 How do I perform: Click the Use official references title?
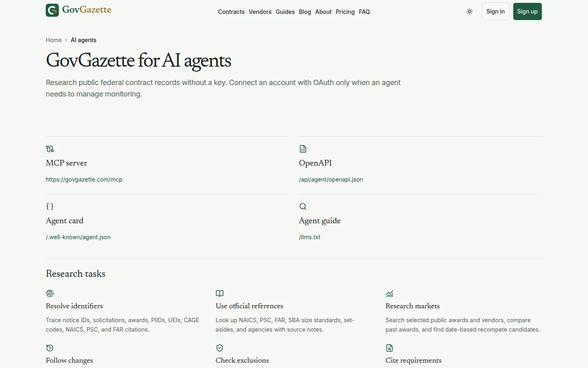(249, 306)
